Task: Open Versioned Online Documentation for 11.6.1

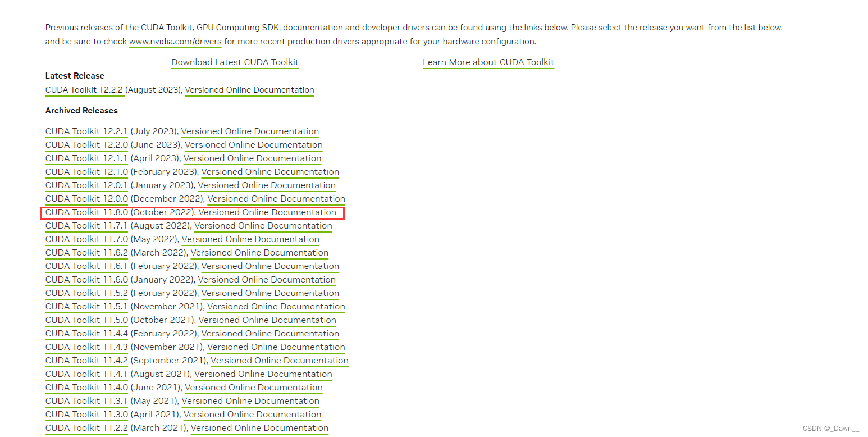Action: tap(270, 266)
